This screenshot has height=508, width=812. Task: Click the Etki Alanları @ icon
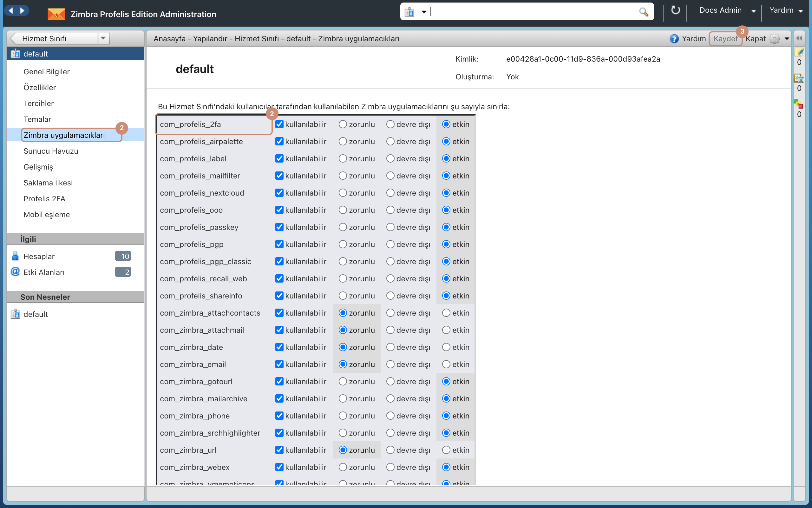[x=15, y=271]
